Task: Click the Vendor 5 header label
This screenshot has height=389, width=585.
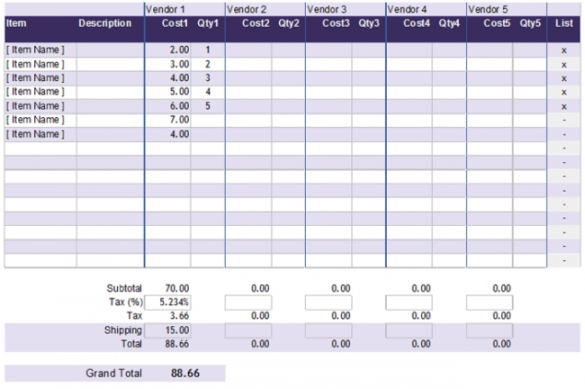Action: click(488, 9)
